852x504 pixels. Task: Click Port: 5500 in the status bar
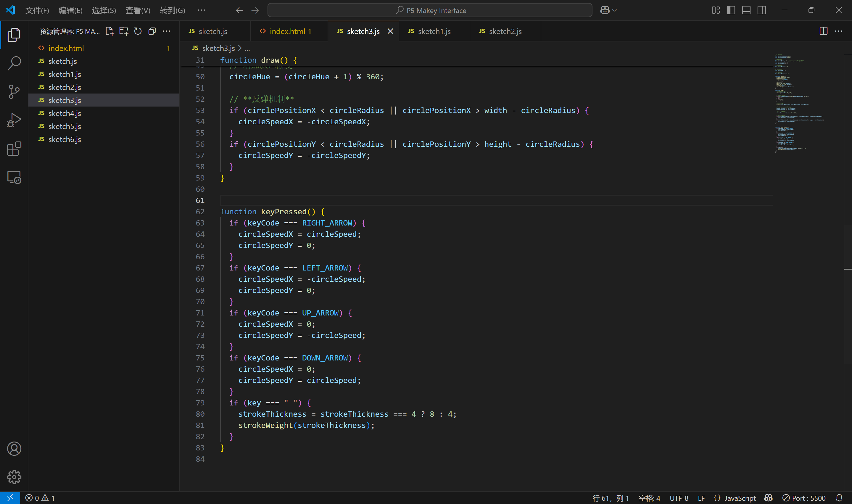[x=809, y=498]
